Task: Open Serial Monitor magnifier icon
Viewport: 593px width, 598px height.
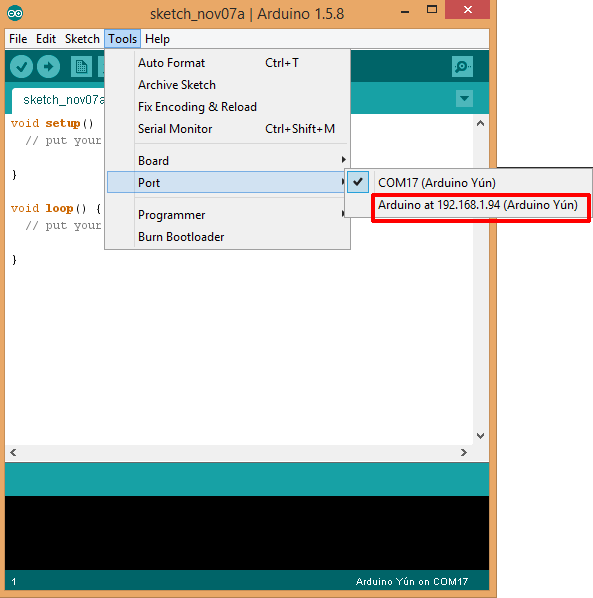Action: [x=462, y=67]
